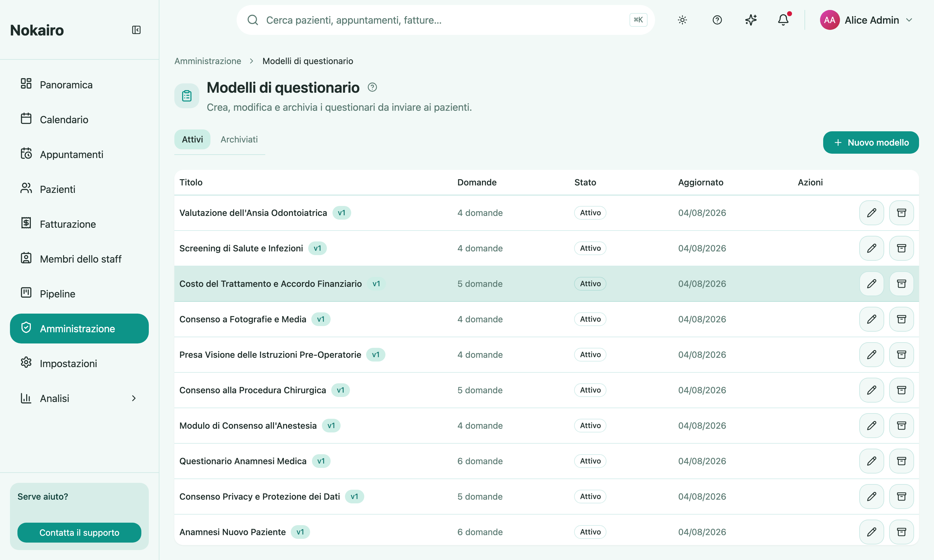Edit Consenso alla Procedura Chirurgica

coord(871,390)
